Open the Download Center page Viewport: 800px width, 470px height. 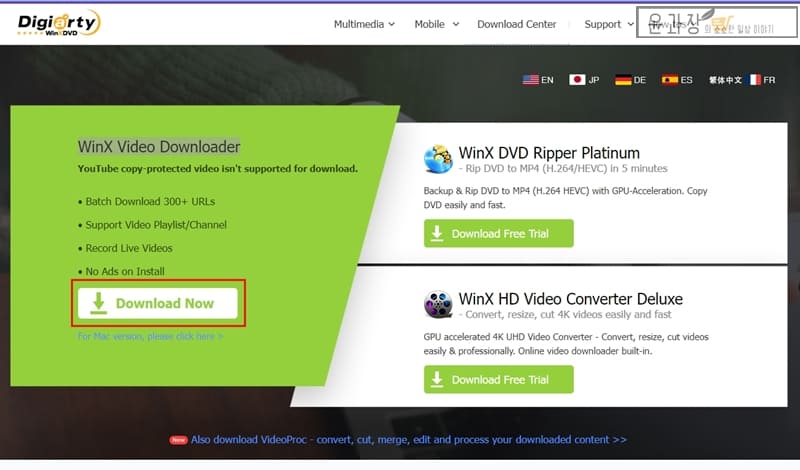click(516, 24)
